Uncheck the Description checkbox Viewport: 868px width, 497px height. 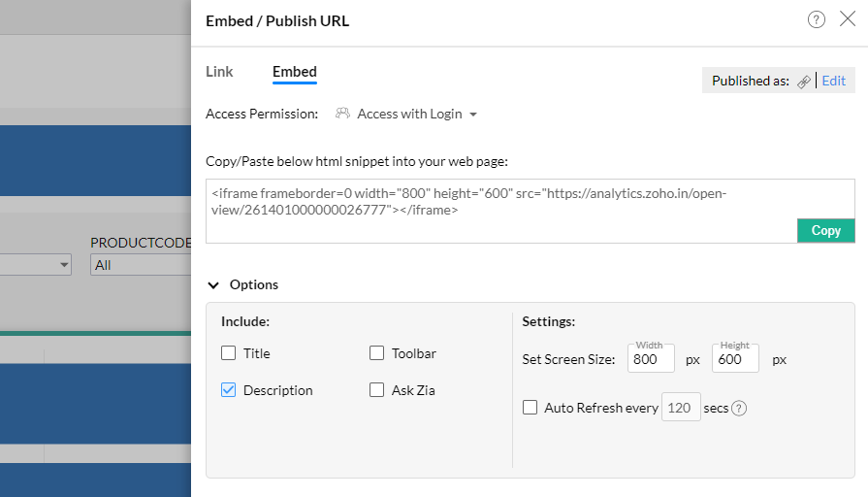coord(229,390)
